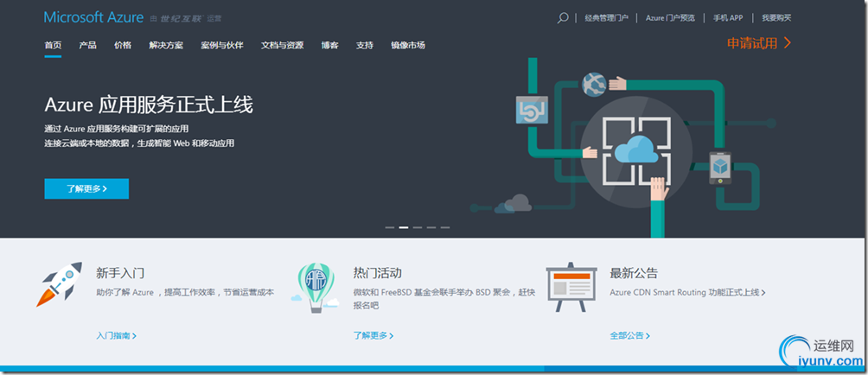Click the 最新公告 heading
The image size is (868, 375).
pyautogui.click(x=634, y=273)
